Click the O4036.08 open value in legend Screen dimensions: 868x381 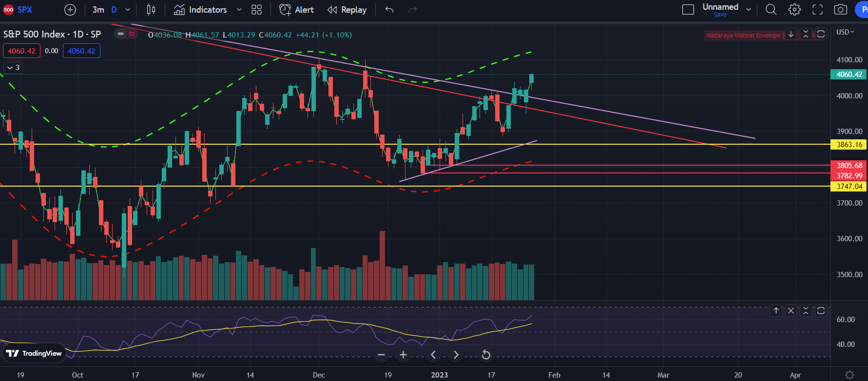[165, 35]
